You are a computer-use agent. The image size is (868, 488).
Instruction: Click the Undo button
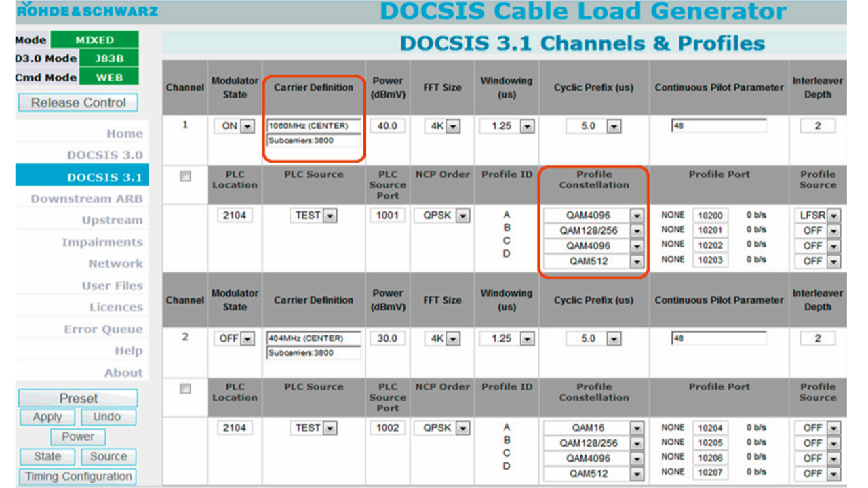(x=107, y=418)
